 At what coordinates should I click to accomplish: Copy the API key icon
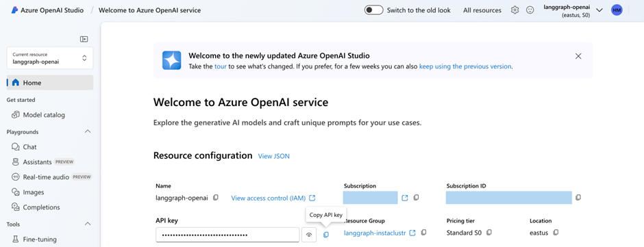pos(326,235)
